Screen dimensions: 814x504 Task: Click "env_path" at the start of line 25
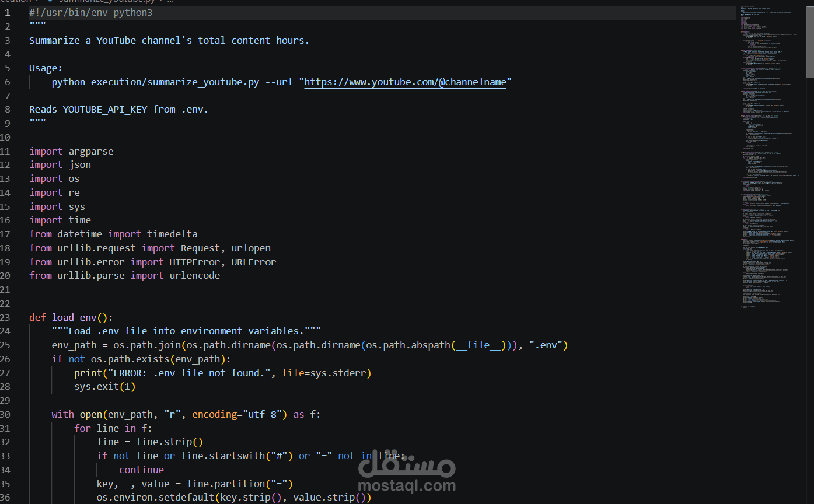[74, 345]
